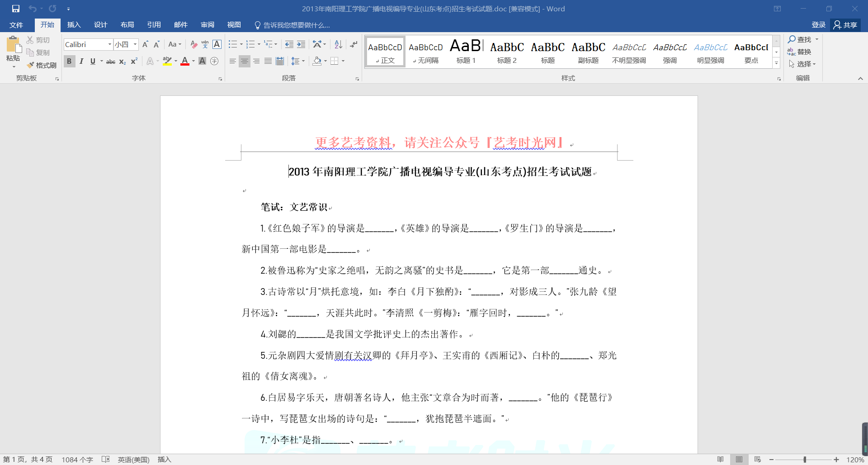
Task: Open the font size dropdown (小四)
Action: click(x=135, y=44)
